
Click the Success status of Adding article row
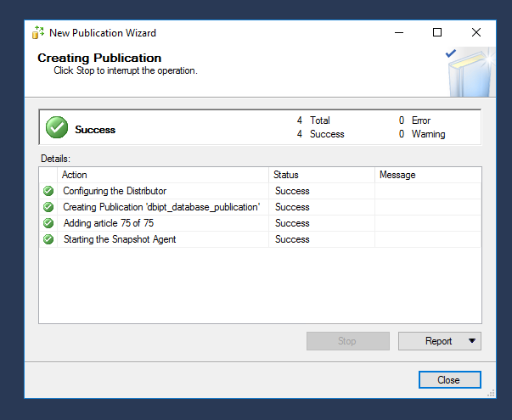tap(292, 223)
